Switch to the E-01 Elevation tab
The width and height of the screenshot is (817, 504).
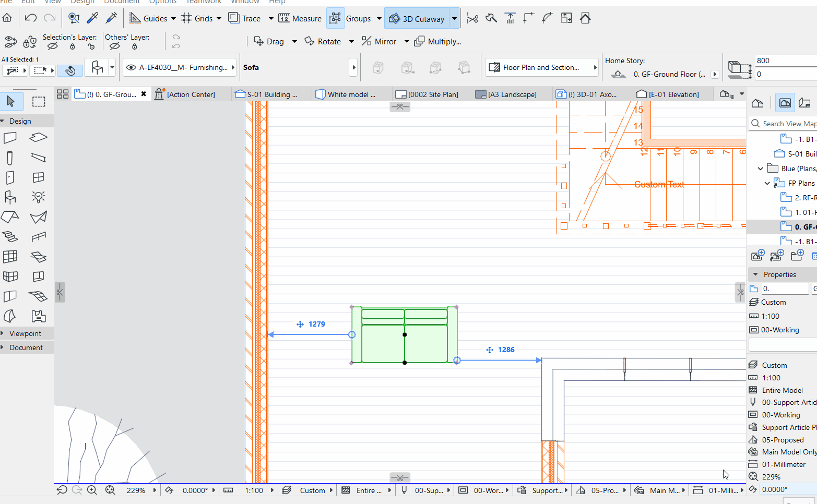pyautogui.click(x=668, y=94)
